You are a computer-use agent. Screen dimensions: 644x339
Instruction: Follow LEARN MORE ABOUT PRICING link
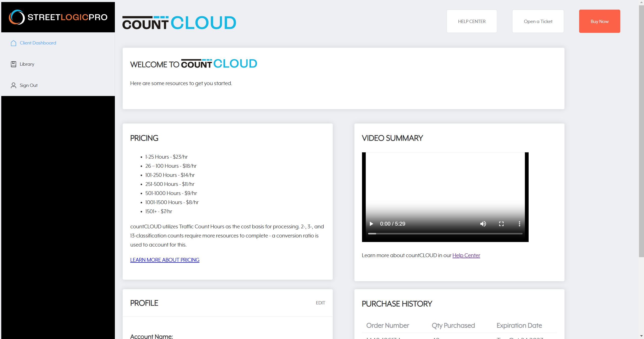(x=165, y=260)
